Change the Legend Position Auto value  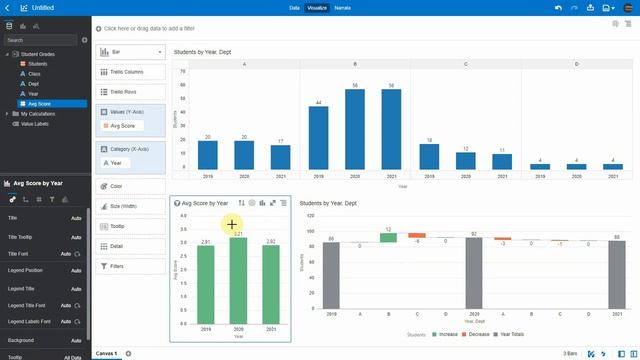point(76,271)
